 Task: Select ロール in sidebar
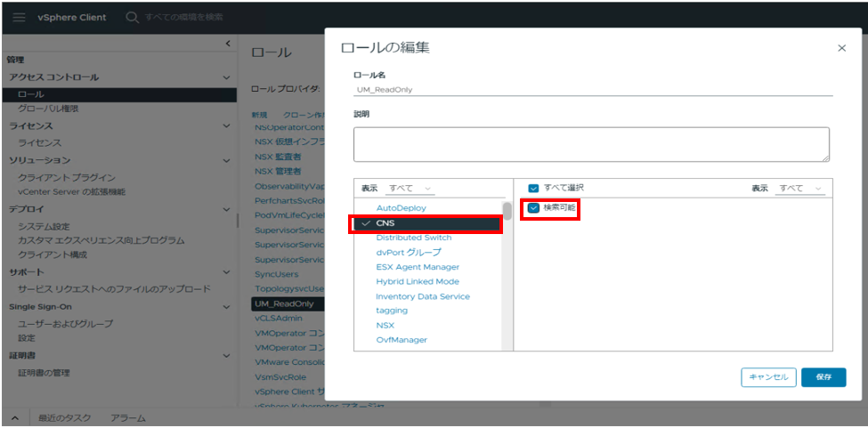pos(119,94)
